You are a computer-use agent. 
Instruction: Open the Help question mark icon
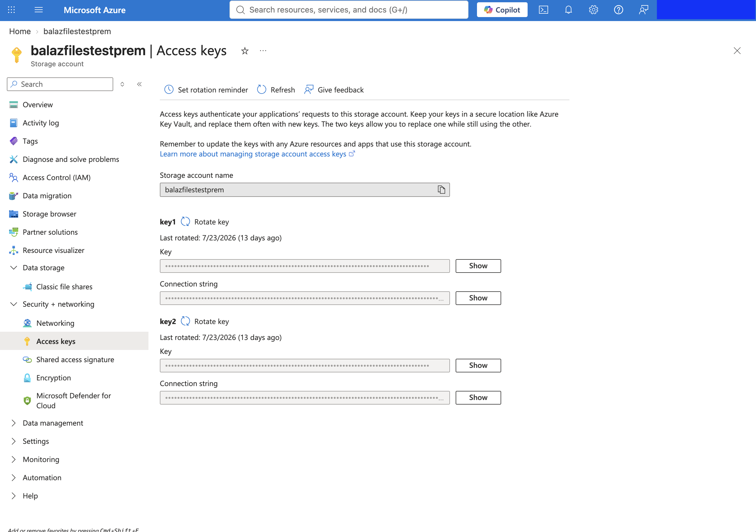tap(618, 10)
